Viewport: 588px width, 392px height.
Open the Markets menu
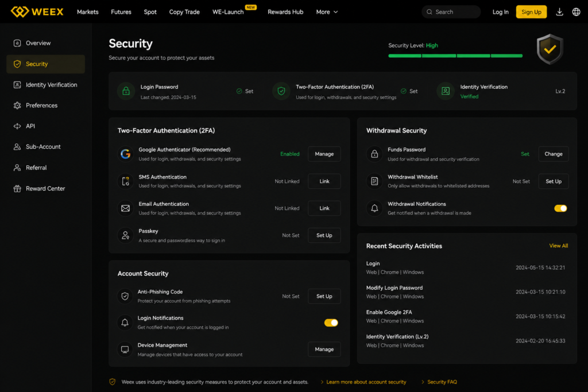[88, 12]
